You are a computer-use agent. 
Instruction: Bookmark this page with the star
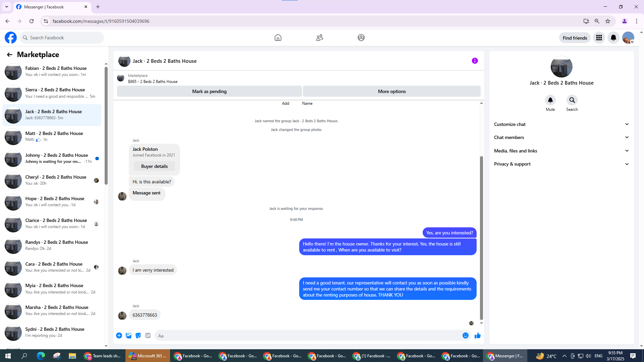click(608, 21)
